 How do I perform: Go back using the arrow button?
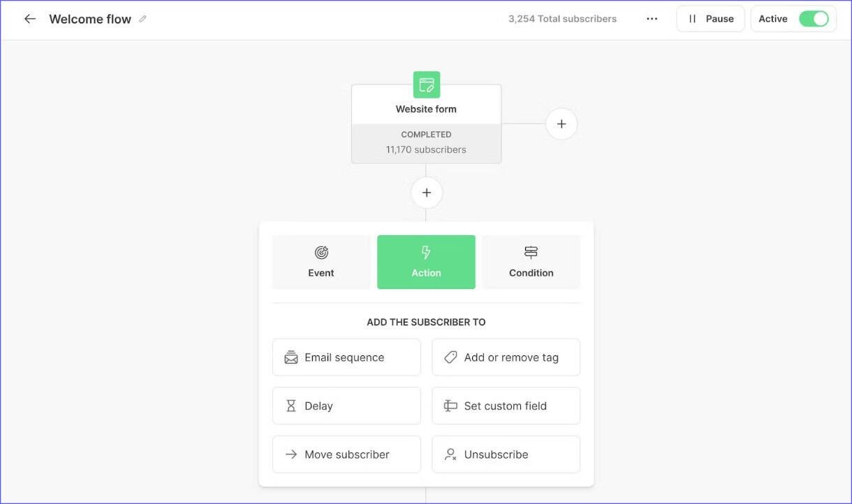point(29,19)
